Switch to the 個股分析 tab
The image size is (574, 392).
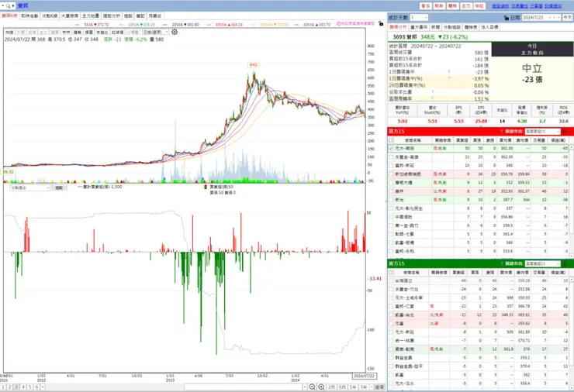pos(111,16)
